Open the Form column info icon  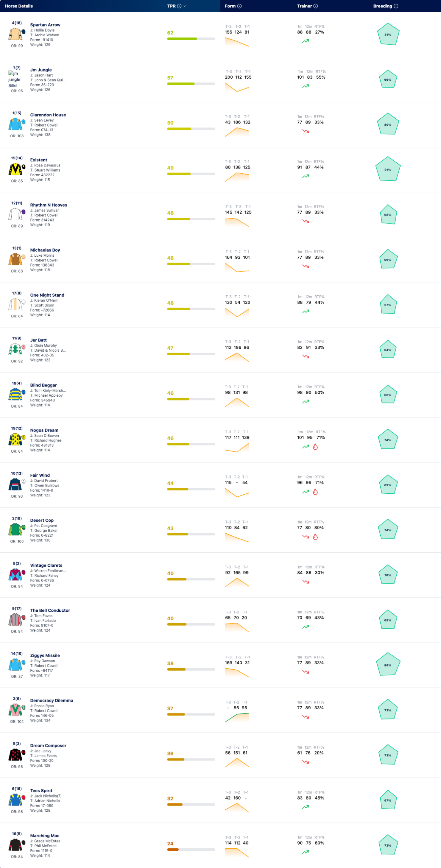pyautogui.click(x=239, y=6)
